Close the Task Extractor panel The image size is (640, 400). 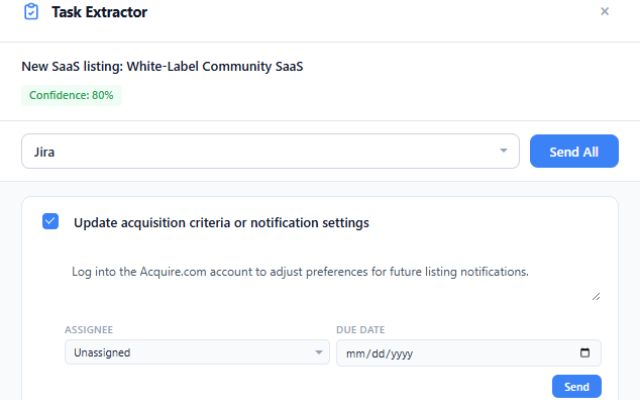[x=604, y=11]
